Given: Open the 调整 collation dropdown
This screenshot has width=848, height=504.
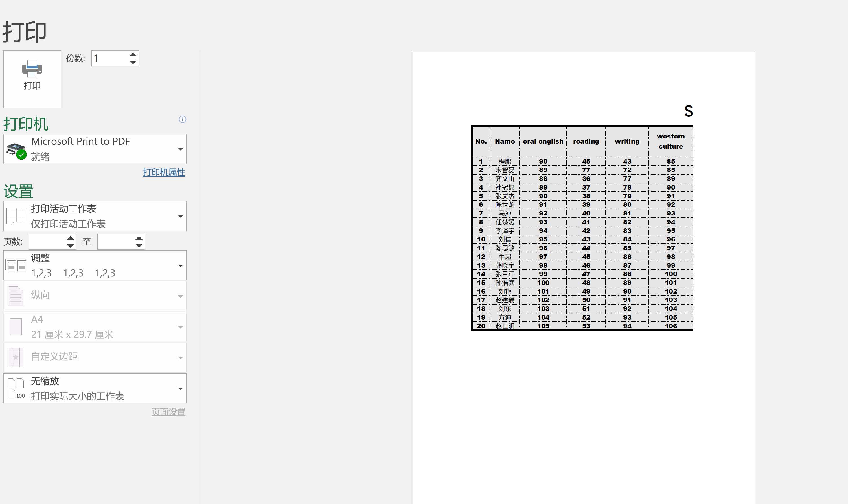Looking at the screenshot, I should tap(95, 266).
